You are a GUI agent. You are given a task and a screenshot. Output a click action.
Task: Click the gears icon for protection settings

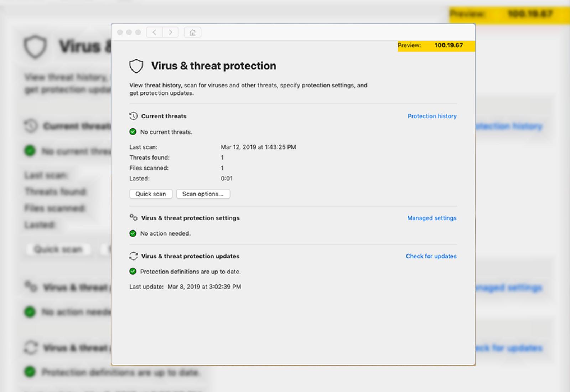[133, 217]
